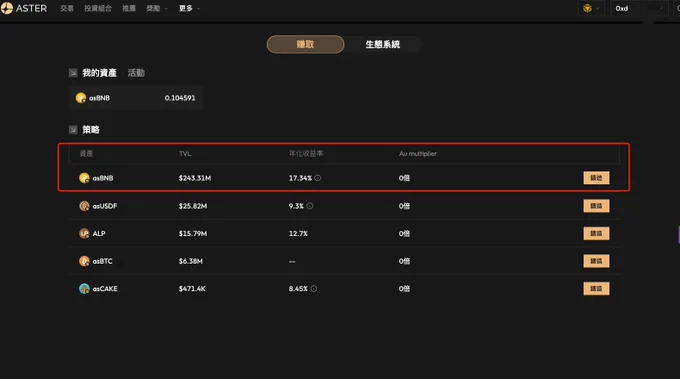
Task: Collapse the 我的資產 section
Action: coord(73,73)
